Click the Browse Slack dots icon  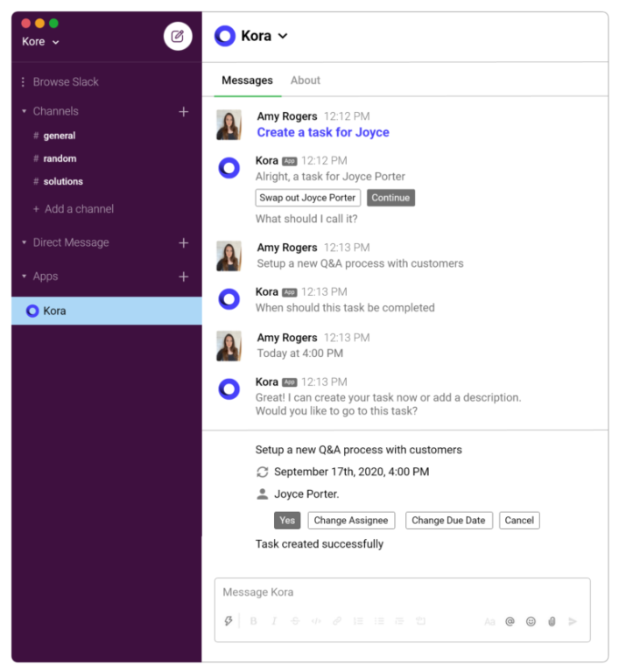[23, 82]
